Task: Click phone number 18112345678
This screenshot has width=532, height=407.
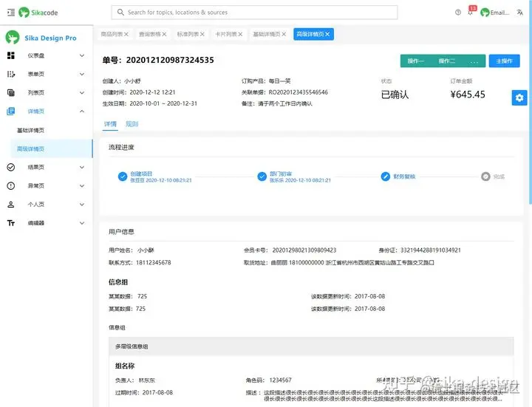Action: click(x=154, y=262)
